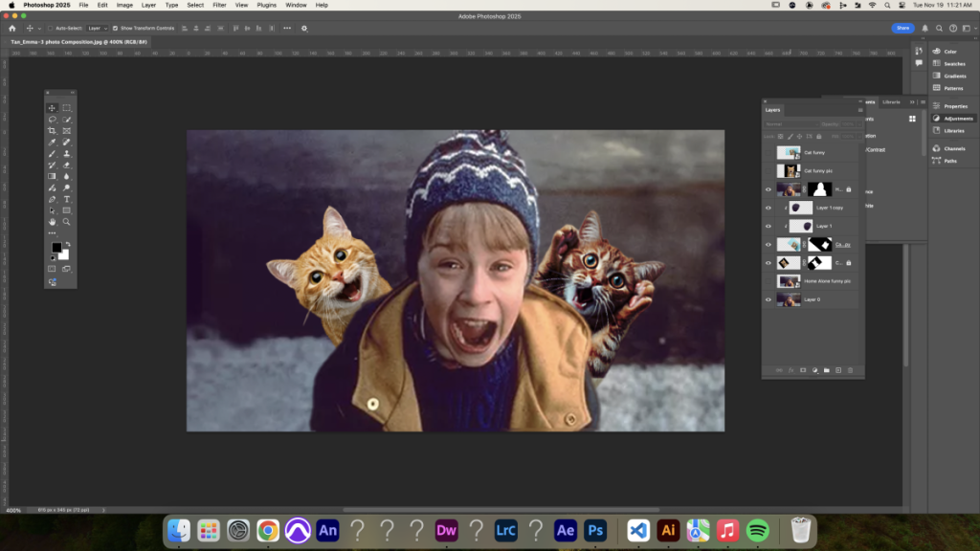Expand the status bar info arrow

(103, 510)
